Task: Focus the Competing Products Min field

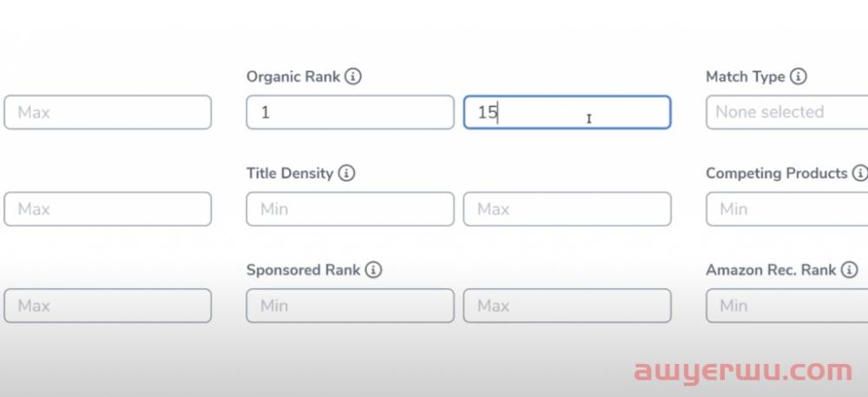Action: pos(786,209)
